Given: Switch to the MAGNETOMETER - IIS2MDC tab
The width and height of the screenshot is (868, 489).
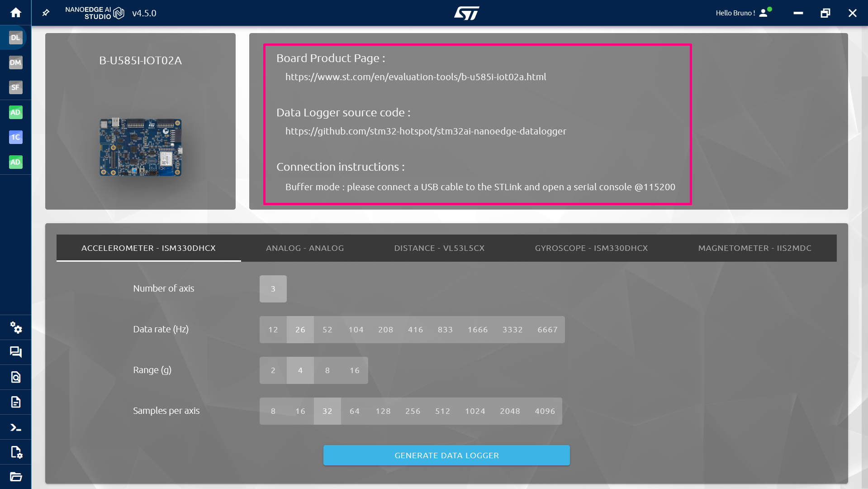Looking at the screenshot, I should [x=755, y=248].
